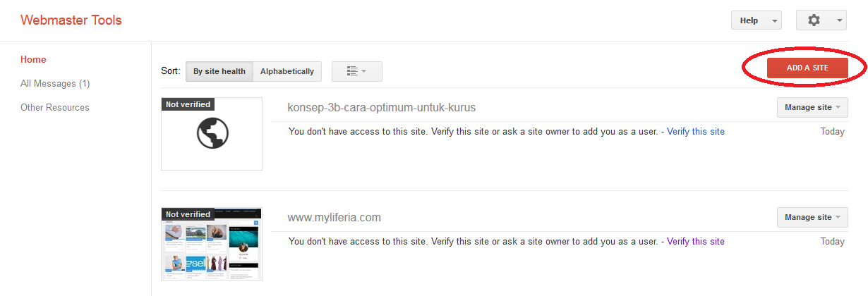
Task: Go to Home in the sidebar
Action: point(34,60)
